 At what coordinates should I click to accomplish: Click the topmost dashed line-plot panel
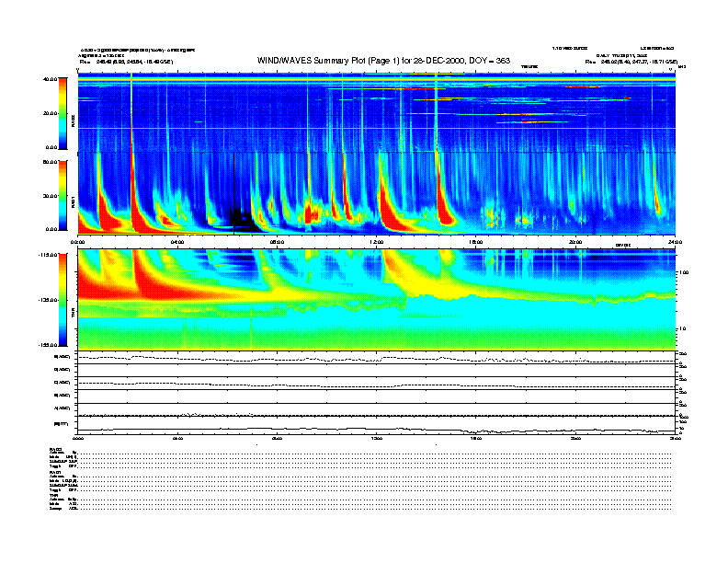(x=377, y=358)
